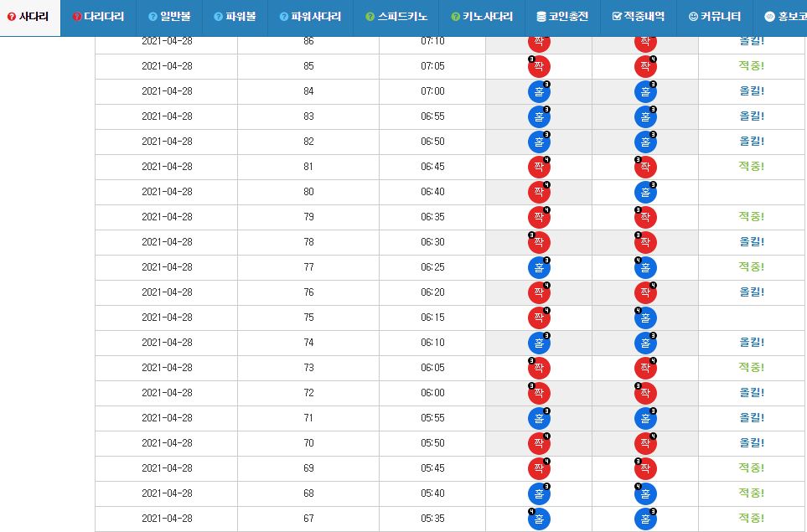Click the 적중! result in round 68
Screen dimensions: 807x532
tap(752, 493)
